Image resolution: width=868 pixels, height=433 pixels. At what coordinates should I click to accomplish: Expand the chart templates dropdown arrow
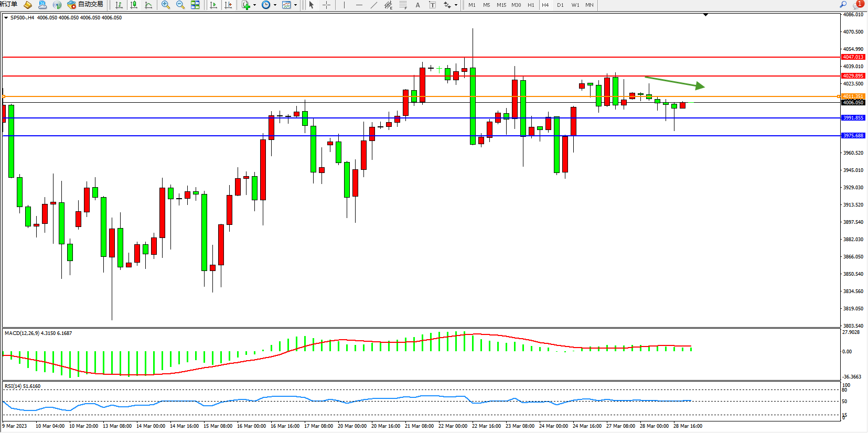point(295,5)
